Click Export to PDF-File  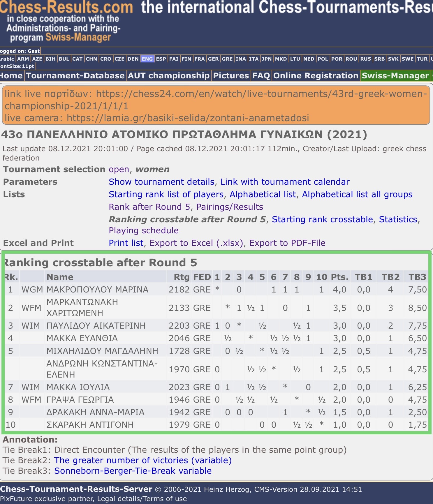(287, 243)
